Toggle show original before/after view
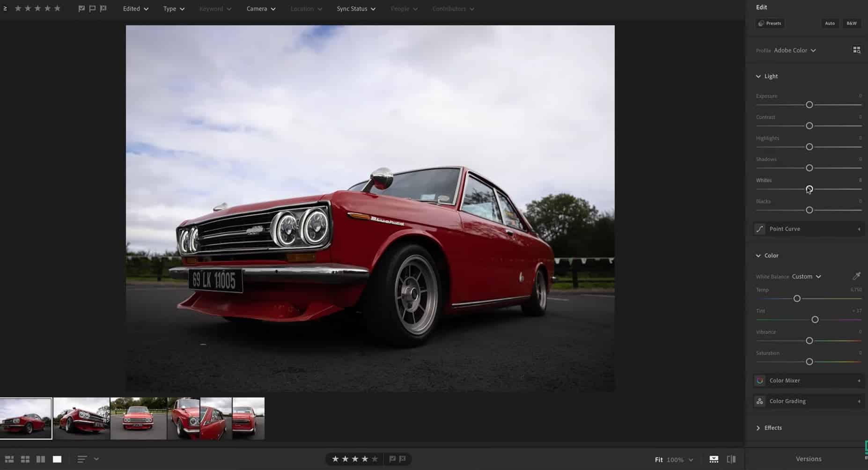This screenshot has width=868, height=470. pyautogui.click(x=731, y=459)
